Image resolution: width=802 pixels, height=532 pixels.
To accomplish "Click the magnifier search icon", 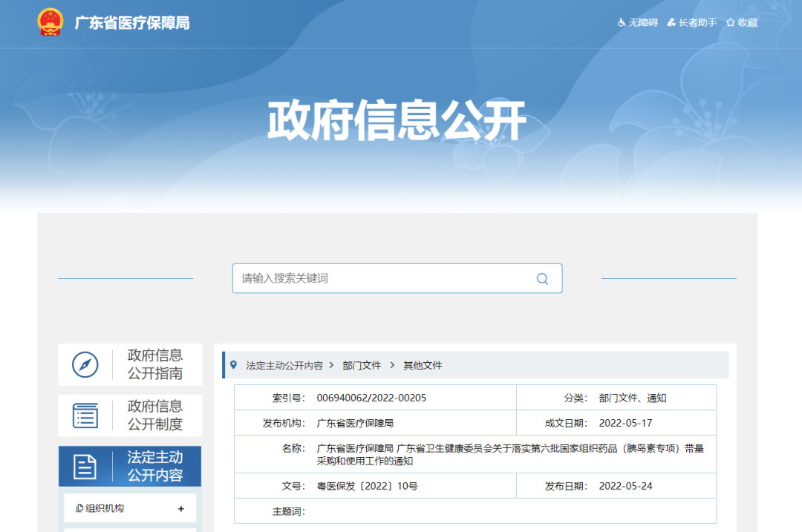I will (x=542, y=278).
